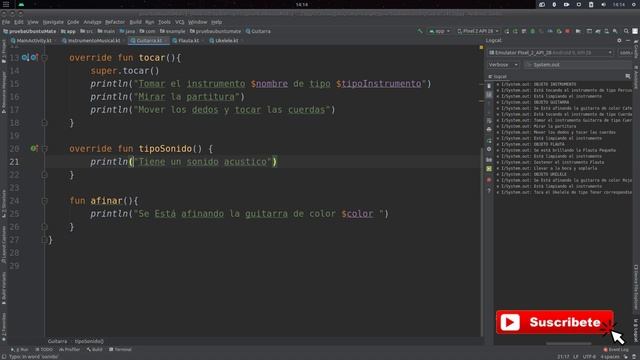Screen dimensions: 640x360
Task: Open the Navigate menu
Action: (x=53, y=22)
